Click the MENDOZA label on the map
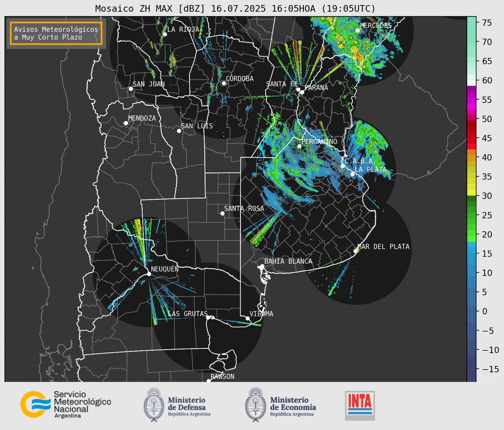Viewport: 504px width, 430px height. pyautogui.click(x=142, y=118)
